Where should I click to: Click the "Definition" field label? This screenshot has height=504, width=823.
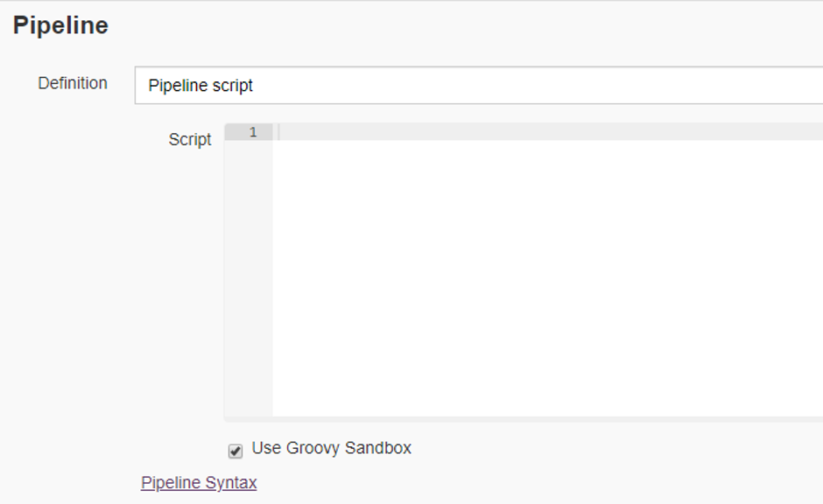73,83
